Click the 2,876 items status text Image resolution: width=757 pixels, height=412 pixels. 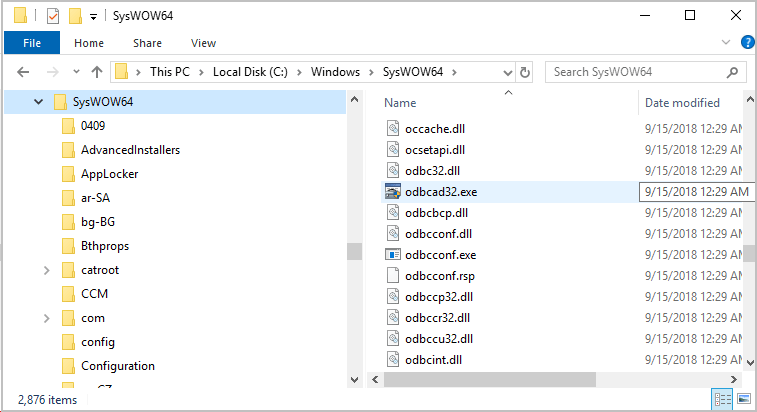[47, 400]
